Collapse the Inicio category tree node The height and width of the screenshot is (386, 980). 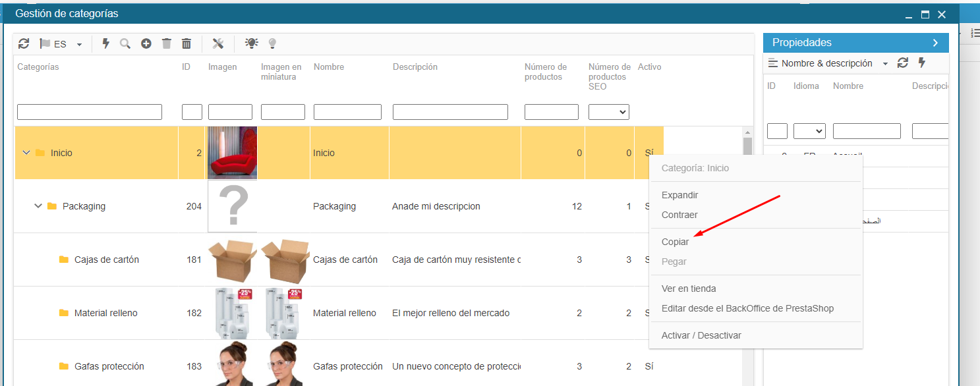[26, 153]
